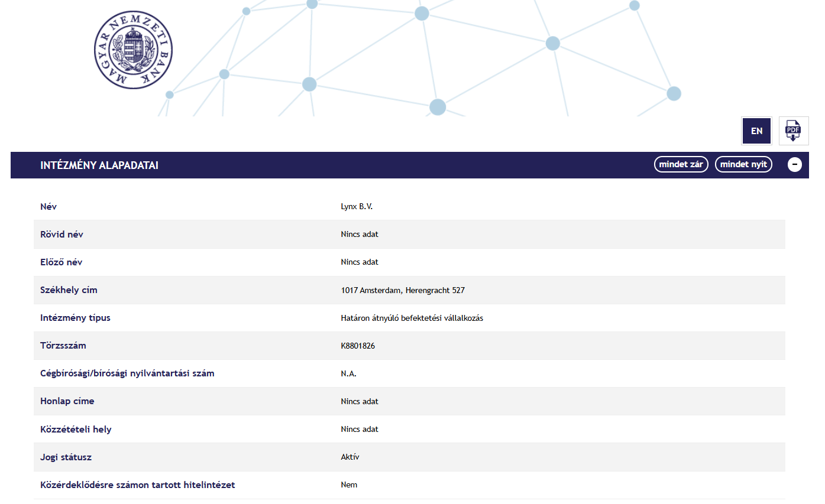Click the 'Határon átnyúló befektetési vállalkozás' text

coord(412,318)
